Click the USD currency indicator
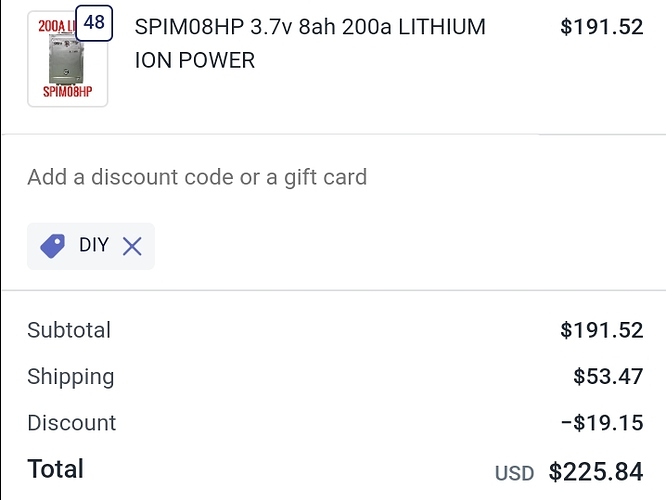 click(x=515, y=472)
